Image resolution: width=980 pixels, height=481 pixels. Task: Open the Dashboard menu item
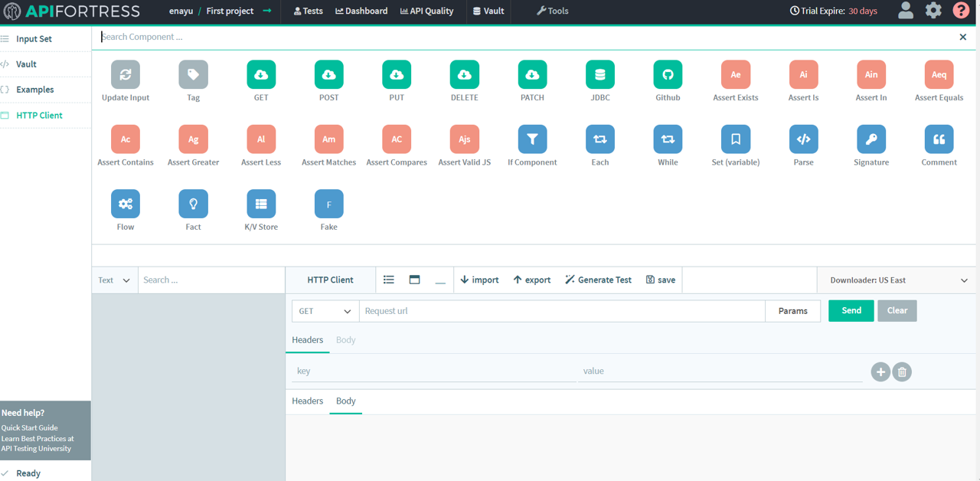[361, 11]
